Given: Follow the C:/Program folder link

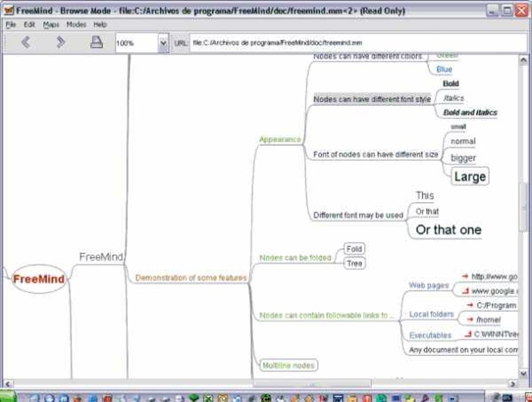Looking at the screenshot, I should coord(497,305).
